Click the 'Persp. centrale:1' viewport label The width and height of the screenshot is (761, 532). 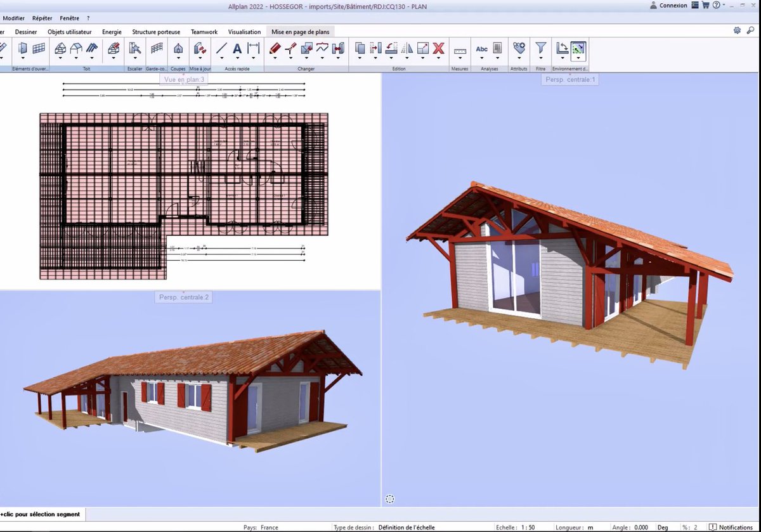coord(570,79)
